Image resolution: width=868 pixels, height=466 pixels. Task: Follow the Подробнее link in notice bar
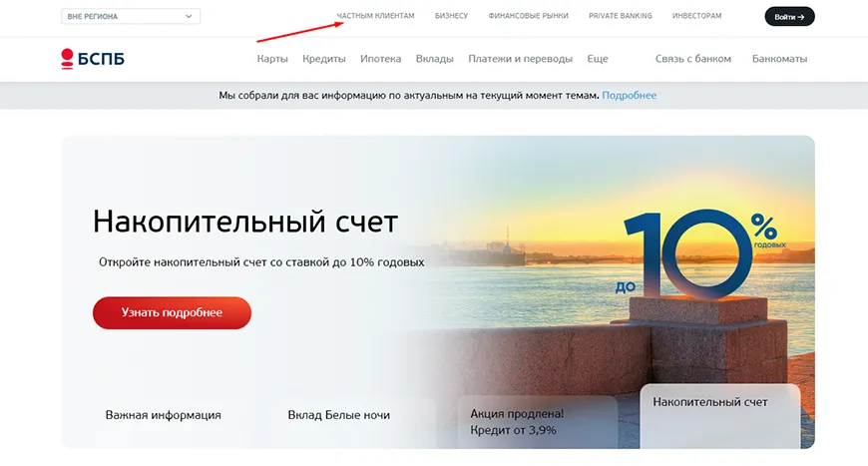(x=629, y=95)
